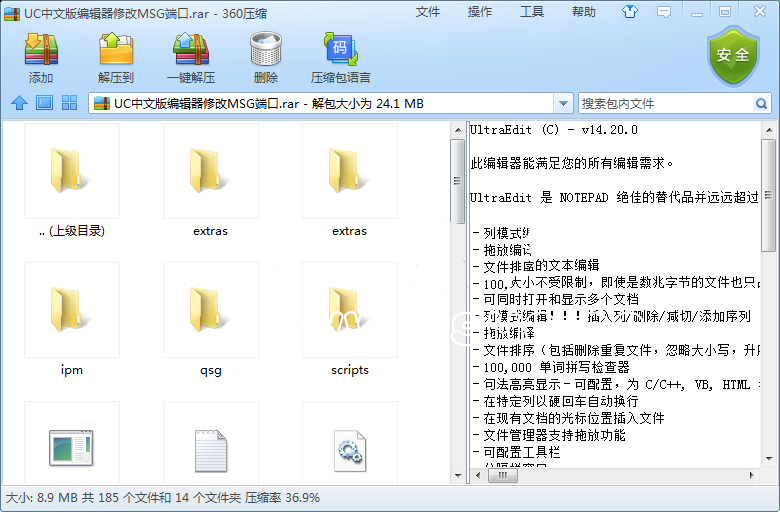Open the feedback speech bubble icon
This screenshot has height=512, width=780.
tap(664, 12)
